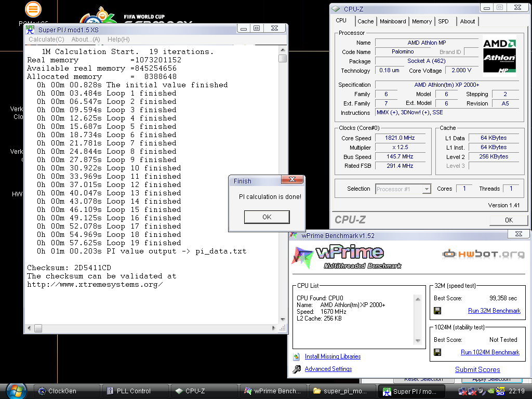Close the wPrime Benchmark window
Screen dimensions: 532x399
[x=518, y=234]
